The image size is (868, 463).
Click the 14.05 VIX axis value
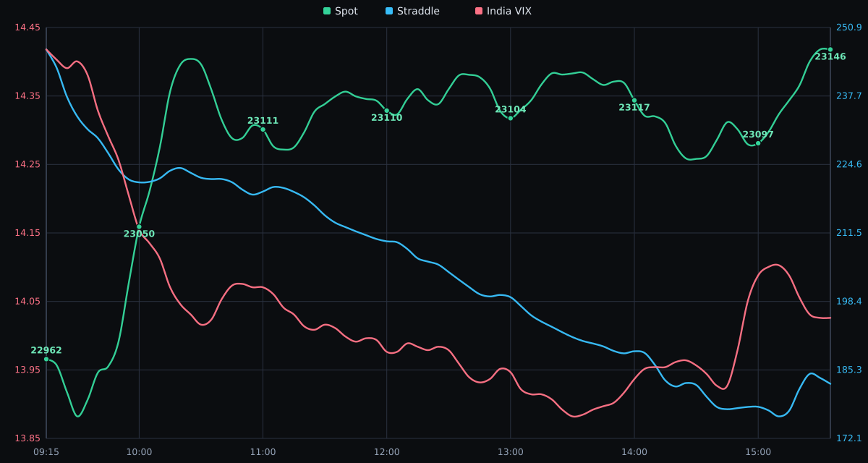(27, 302)
